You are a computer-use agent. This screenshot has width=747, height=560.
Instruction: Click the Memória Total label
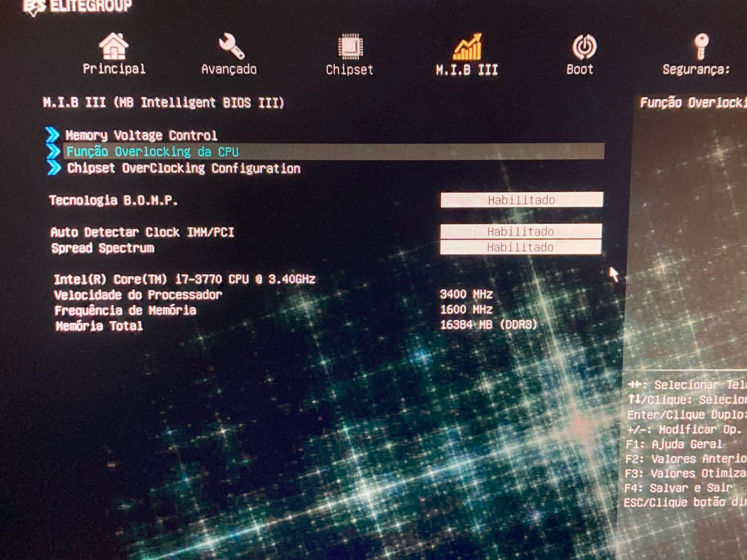point(99,326)
